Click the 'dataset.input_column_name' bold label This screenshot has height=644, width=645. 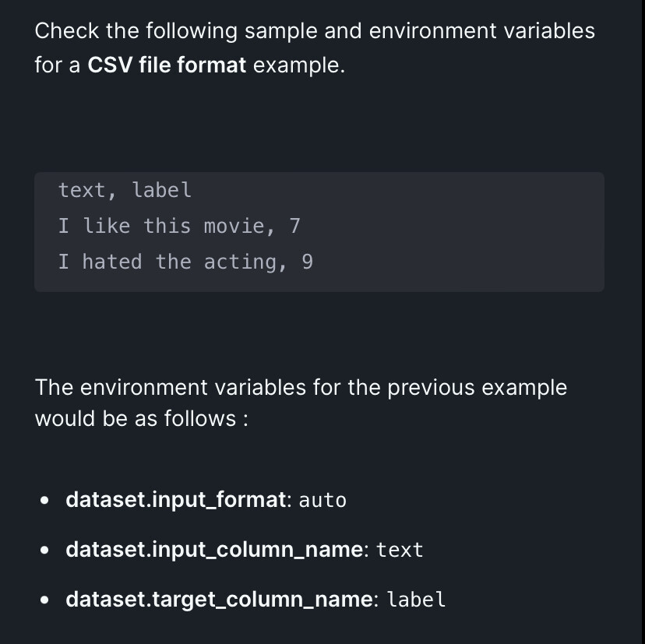coord(214,550)
